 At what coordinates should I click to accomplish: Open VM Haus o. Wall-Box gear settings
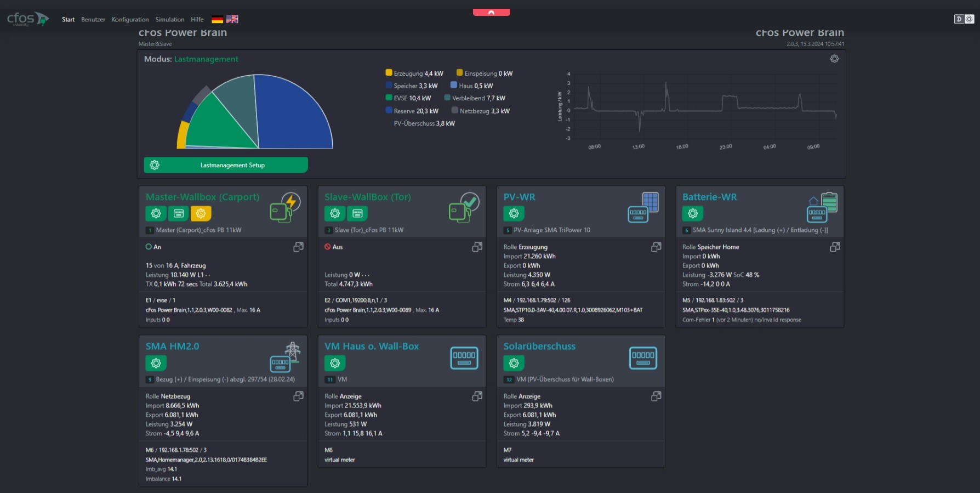tap(335, 363)
